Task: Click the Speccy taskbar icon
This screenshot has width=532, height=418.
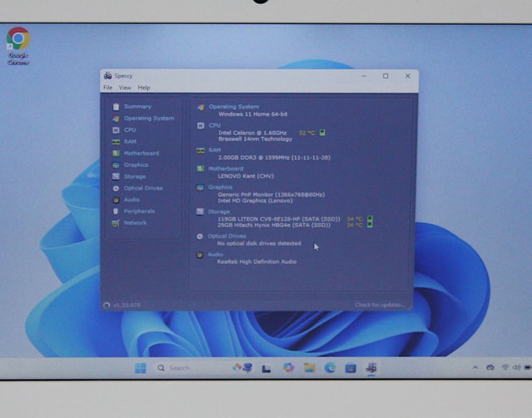Action: [x=371, y=368]
